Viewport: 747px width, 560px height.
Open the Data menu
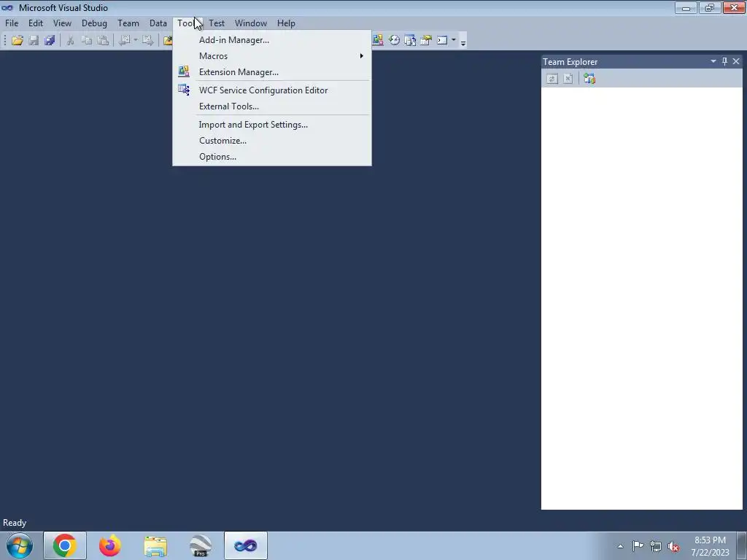click(158, 23)
